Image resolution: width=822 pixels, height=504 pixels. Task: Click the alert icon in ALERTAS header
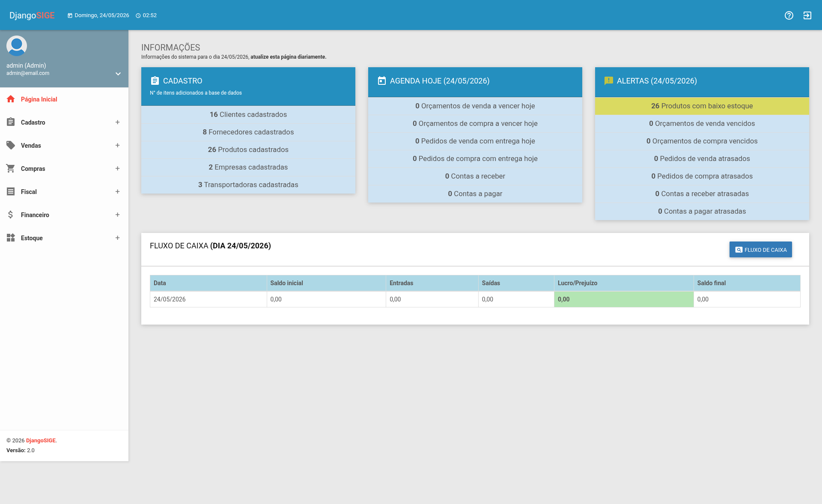point(609,81)
